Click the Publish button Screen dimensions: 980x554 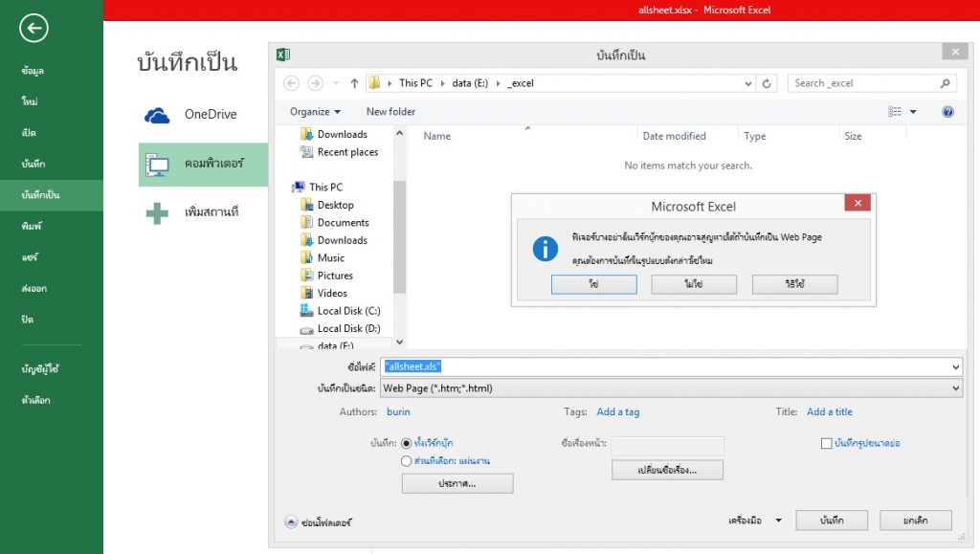pyautogui.click(x=457, y=483)
